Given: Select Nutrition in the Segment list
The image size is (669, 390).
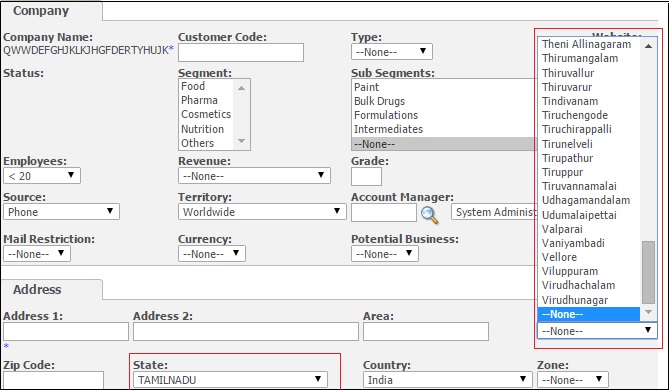Looking at the screenshot, I should (206, 129).
